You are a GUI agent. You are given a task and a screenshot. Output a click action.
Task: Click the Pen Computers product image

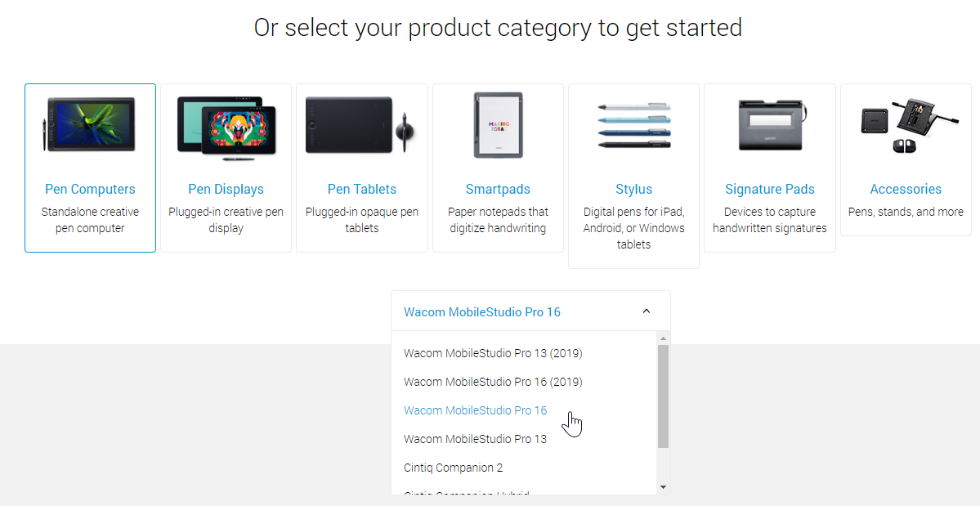point(90,125)
